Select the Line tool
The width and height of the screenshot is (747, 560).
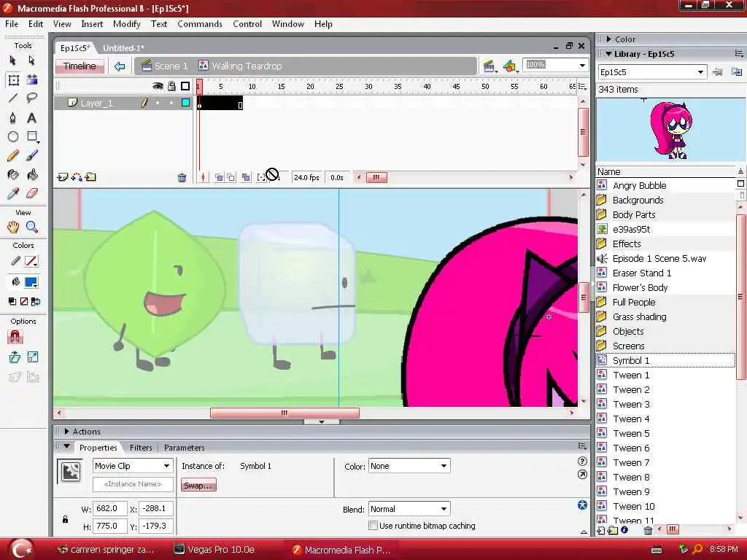pyautogui.click(x=13, y=98)
